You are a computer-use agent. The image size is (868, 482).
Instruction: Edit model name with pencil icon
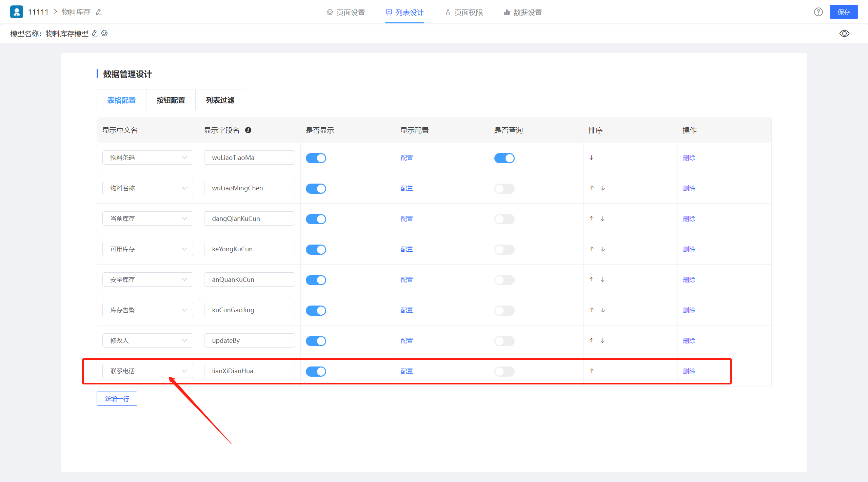pos(95,33)
